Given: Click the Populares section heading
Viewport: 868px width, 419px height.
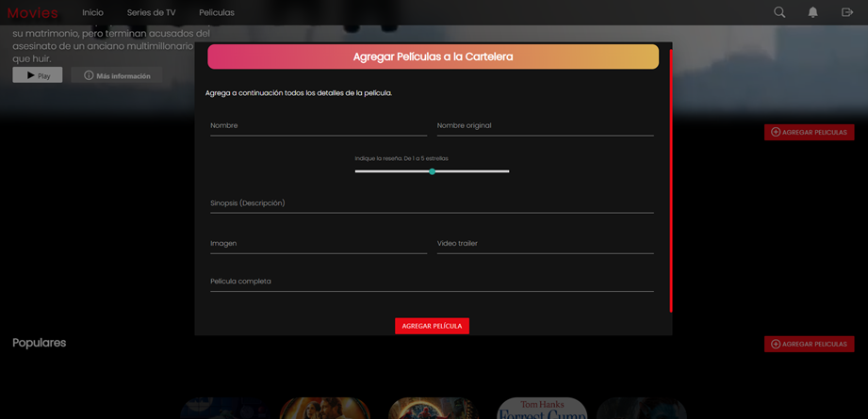Looking at the screenshot, I should click(40, 343).
